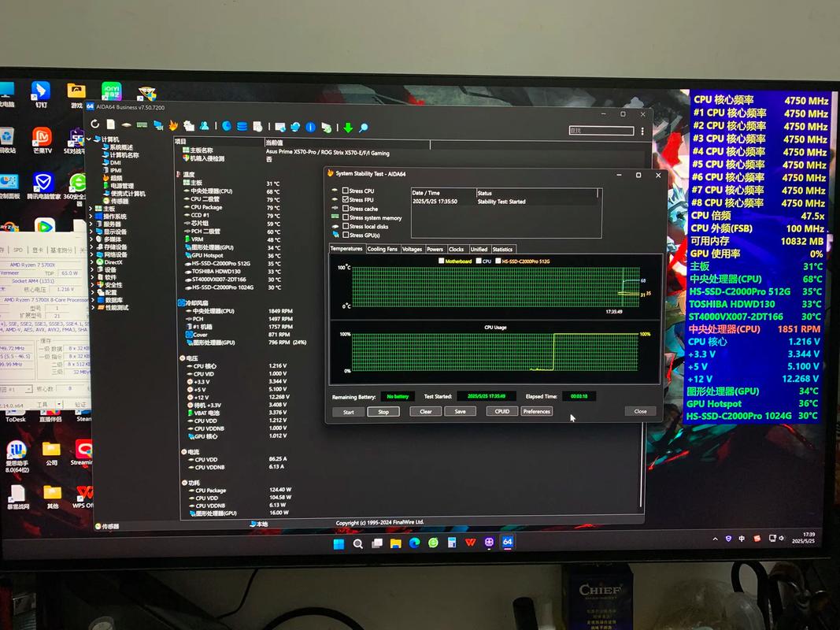Click the person-shaped user icon in AIDA64 toolbar
The width and height of the screenshot is (840, 630).
204,126
